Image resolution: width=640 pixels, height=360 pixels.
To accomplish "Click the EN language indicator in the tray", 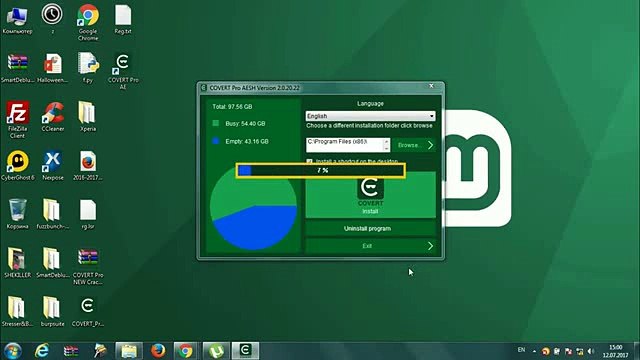I will point(521,350).
